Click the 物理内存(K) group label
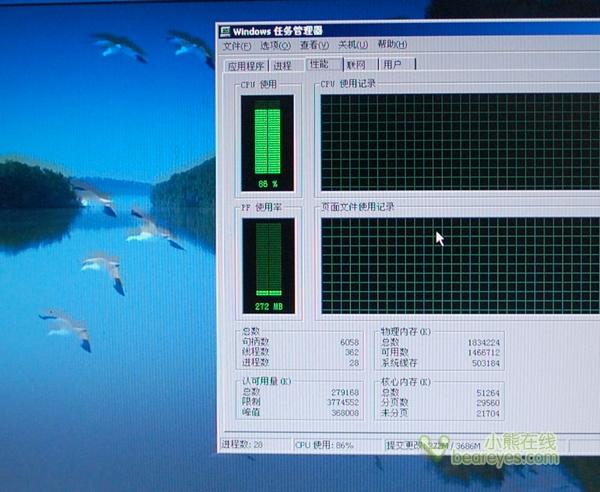This screenshot has height=492, width=600. click(x=405, y=332)
